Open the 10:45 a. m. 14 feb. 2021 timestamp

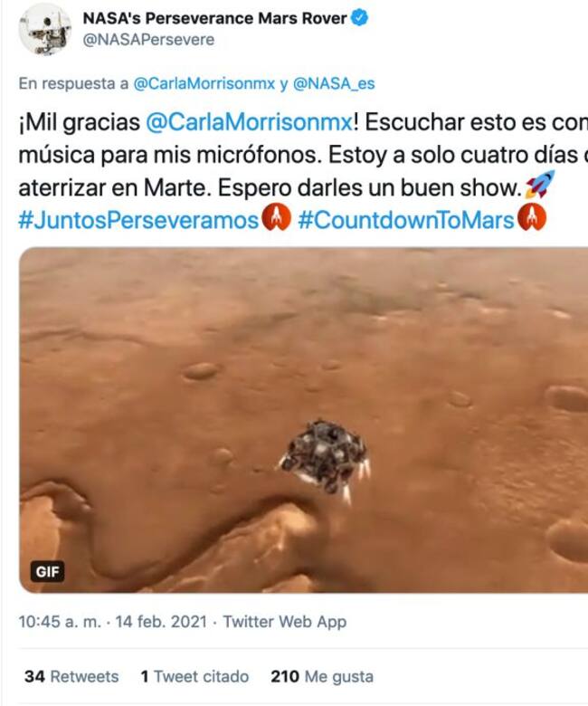[x=113, y=622]
